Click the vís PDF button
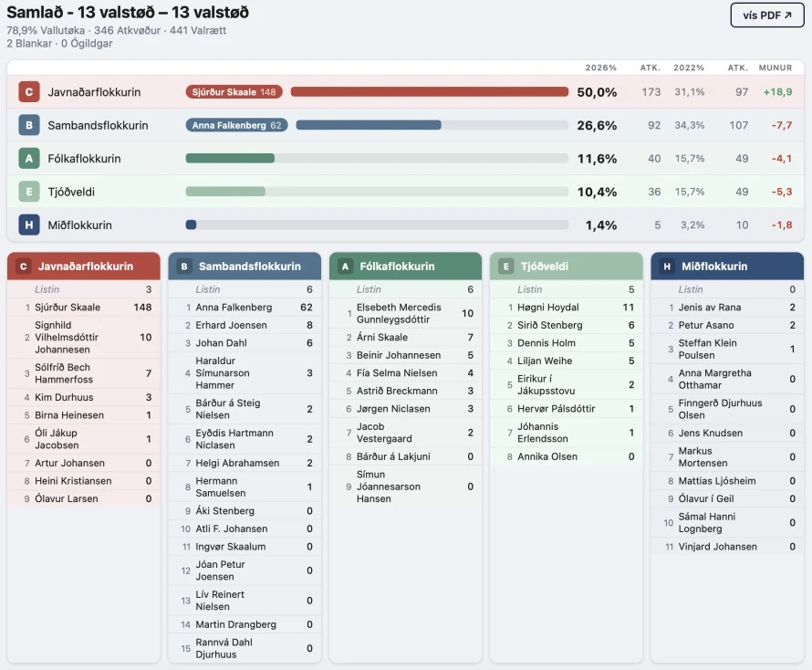Image resolution: width=812 pixels, height=670 pixels. 767,16
